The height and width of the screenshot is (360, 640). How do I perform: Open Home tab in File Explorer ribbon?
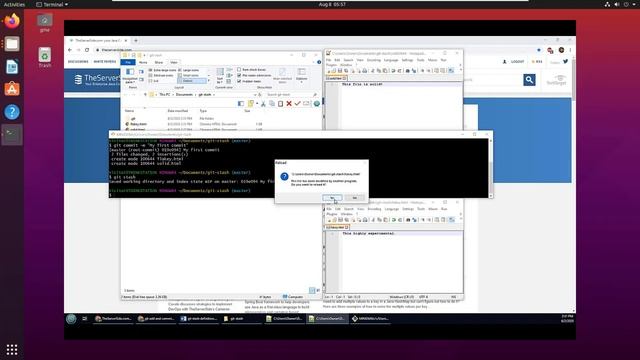click(x=143, y=62)
